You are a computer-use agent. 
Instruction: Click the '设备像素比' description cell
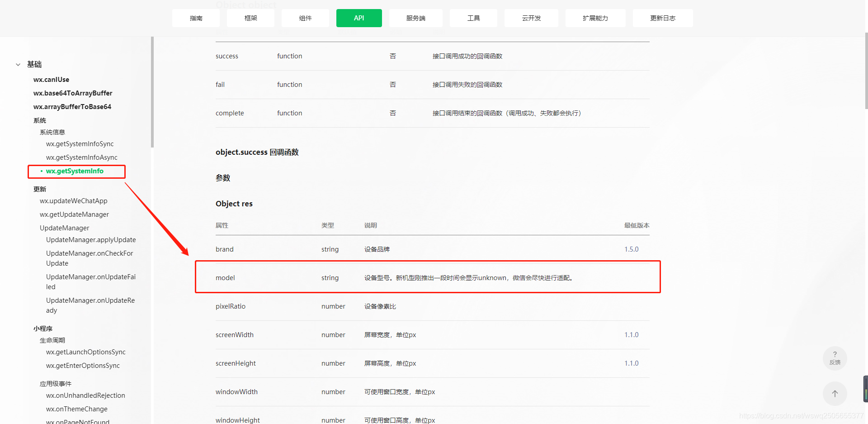point(380,306)
